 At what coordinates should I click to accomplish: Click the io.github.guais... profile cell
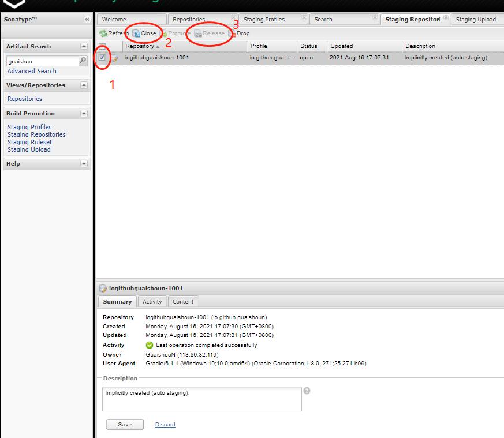pyautogui.click(x=271, y=58)
